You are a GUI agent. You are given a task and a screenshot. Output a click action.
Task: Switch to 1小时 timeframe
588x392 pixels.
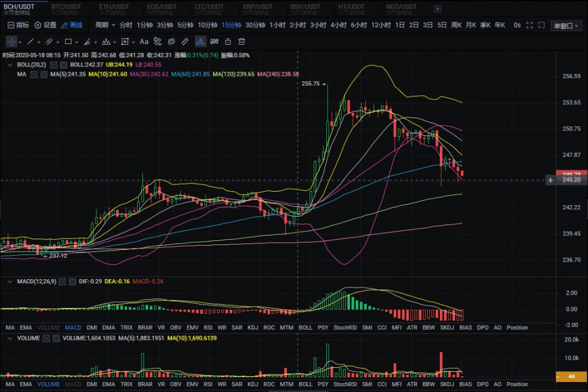point(278,25)
